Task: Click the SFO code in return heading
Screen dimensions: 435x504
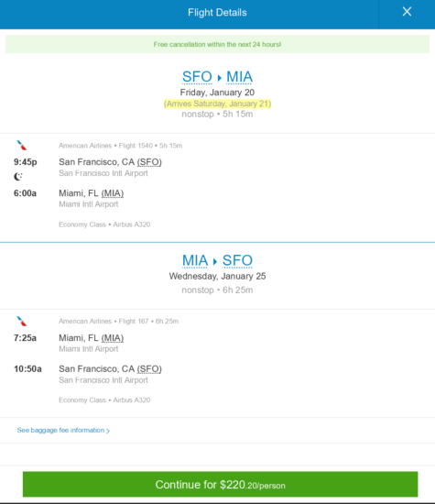Action: point(237,260)
